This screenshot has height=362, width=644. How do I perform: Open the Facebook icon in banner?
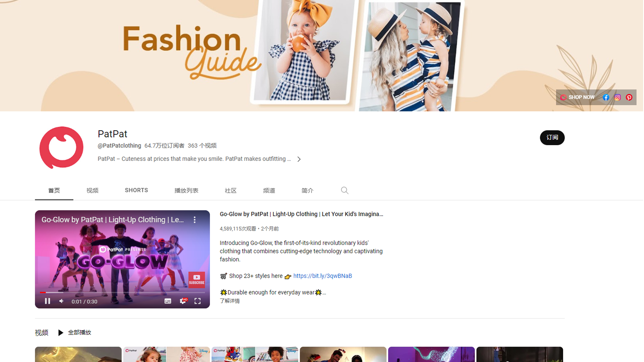(606, 98)
